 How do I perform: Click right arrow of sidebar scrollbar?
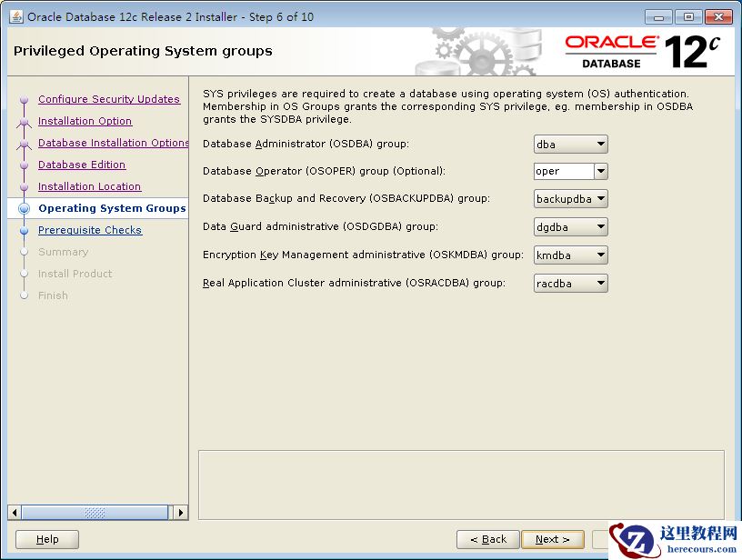tap(180, 512)
